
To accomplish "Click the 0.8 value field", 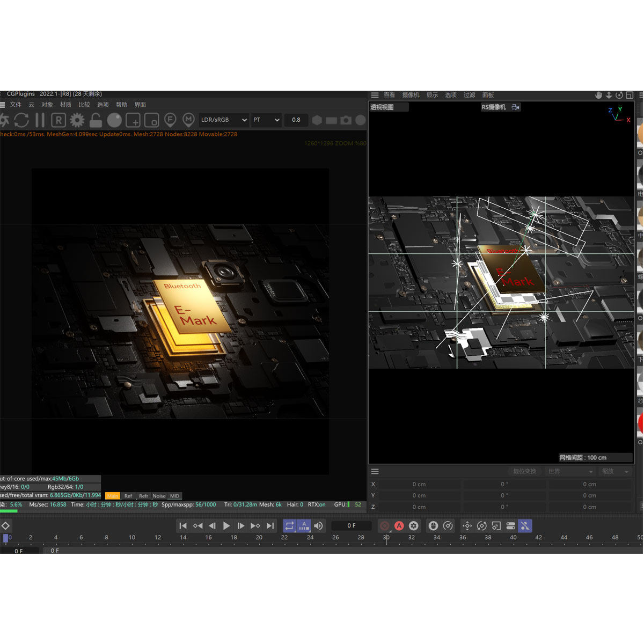I will point(296,120).
